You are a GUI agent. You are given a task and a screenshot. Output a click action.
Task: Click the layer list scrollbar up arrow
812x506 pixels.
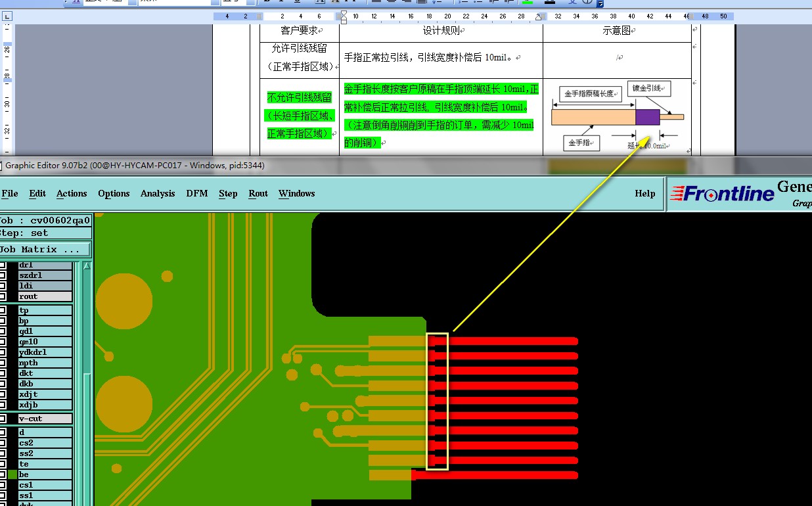click(x=87, y=266)
